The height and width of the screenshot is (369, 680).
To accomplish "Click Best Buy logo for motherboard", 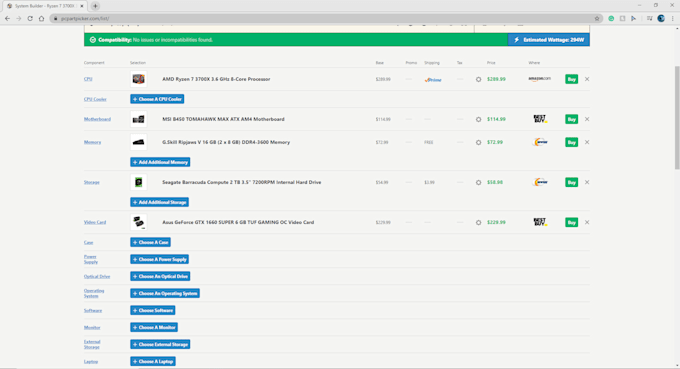I will click(x=540, y=119).
